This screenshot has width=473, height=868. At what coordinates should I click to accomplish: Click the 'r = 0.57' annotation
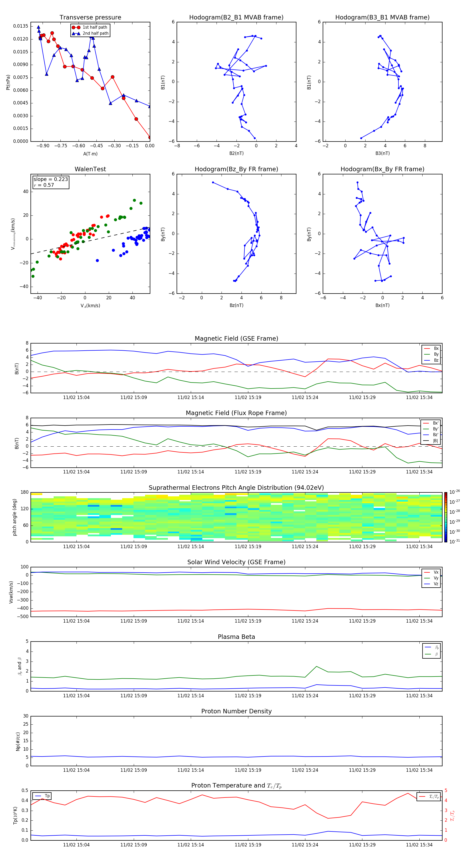(44, 185)
